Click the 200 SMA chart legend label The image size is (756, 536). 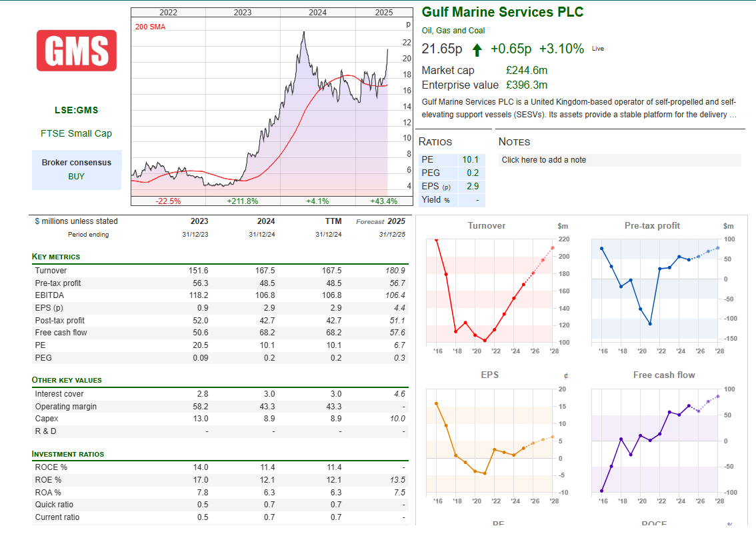coord(150,27)
